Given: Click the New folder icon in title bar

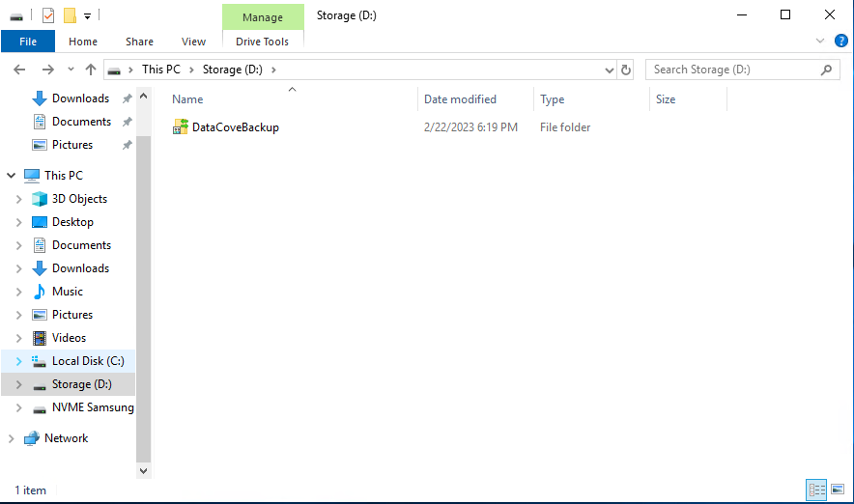Looking at the screenshot, I should coord(70,15).
